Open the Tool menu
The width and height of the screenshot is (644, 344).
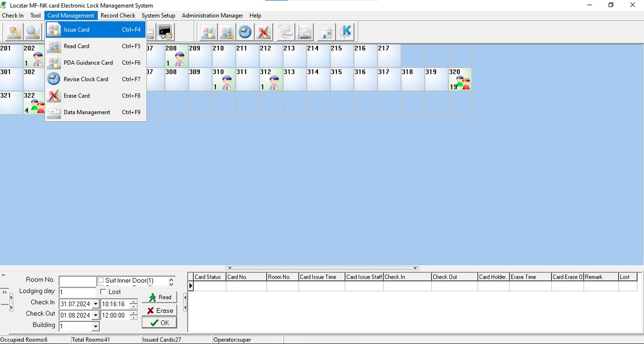click(x=35, y=16)
